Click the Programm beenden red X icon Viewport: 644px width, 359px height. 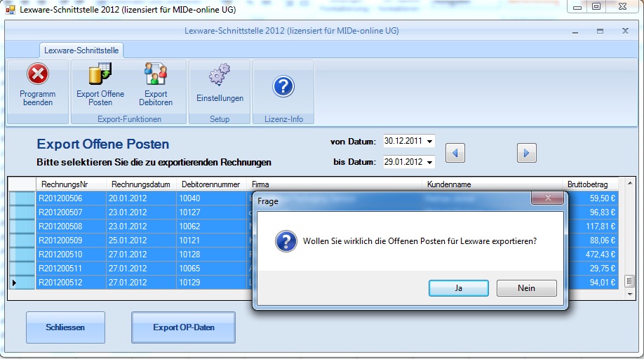click(x=38, y=74)
